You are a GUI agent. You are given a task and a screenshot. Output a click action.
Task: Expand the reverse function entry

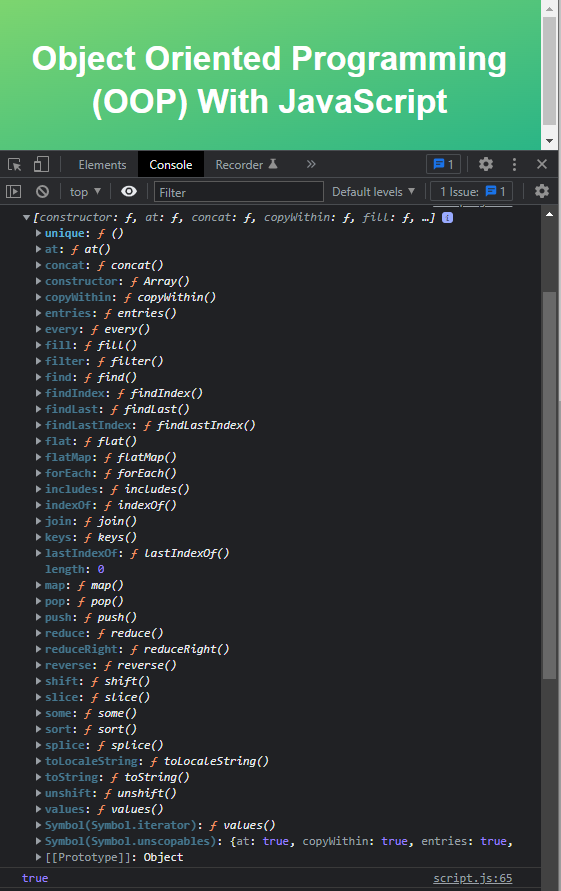tap(38, 665)
